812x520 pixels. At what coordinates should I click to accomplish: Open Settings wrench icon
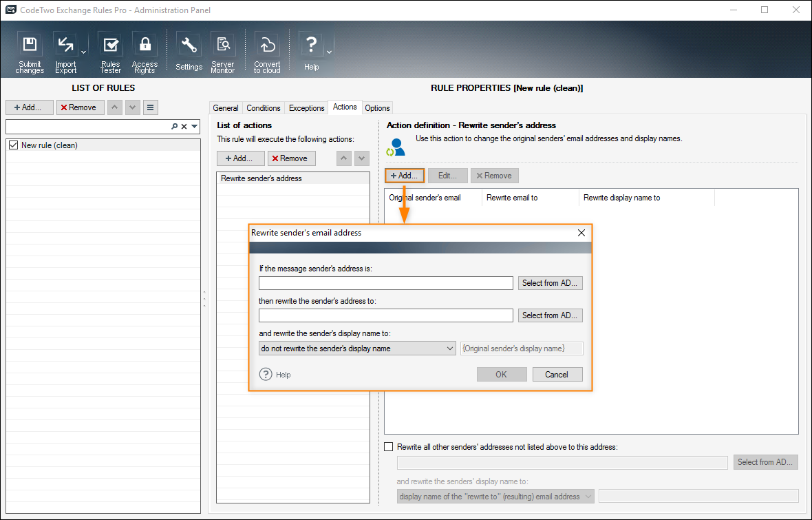pyautogui.click(x=189, y=52)
